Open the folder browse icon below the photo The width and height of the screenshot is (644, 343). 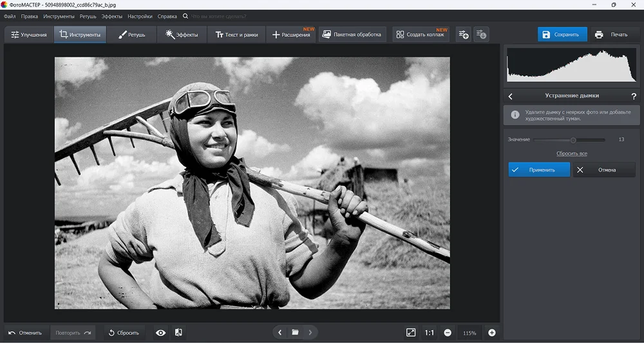[295, 333]
